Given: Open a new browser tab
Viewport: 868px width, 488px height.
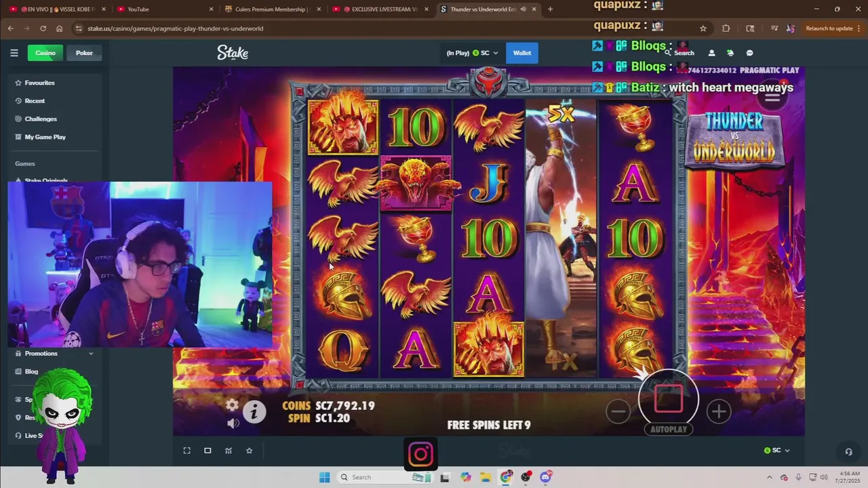Looking at the screenshot, I should (x=550, y=9).
